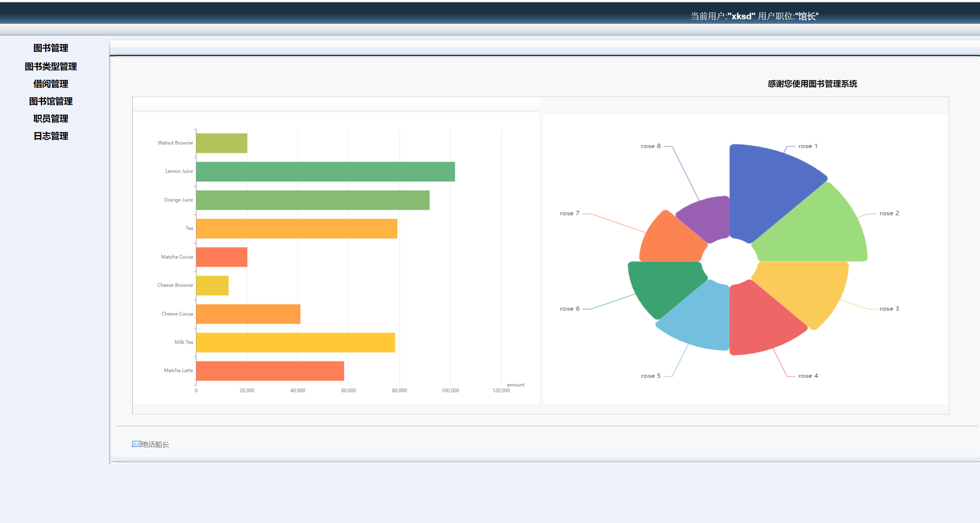
Task: Click the Lemon Juice bar
Action: point(325,171)
